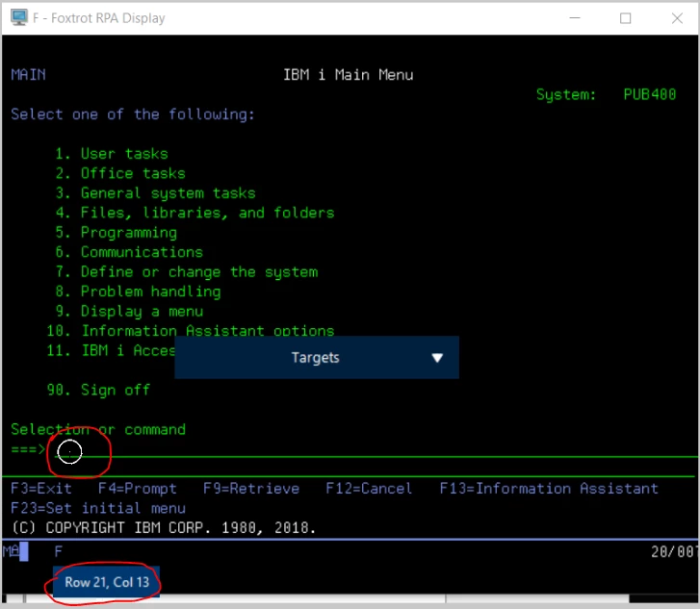Viewport: 700px width, 609px height.
Task: Click the ===> command prompt arrow
Action: [28, 449]
